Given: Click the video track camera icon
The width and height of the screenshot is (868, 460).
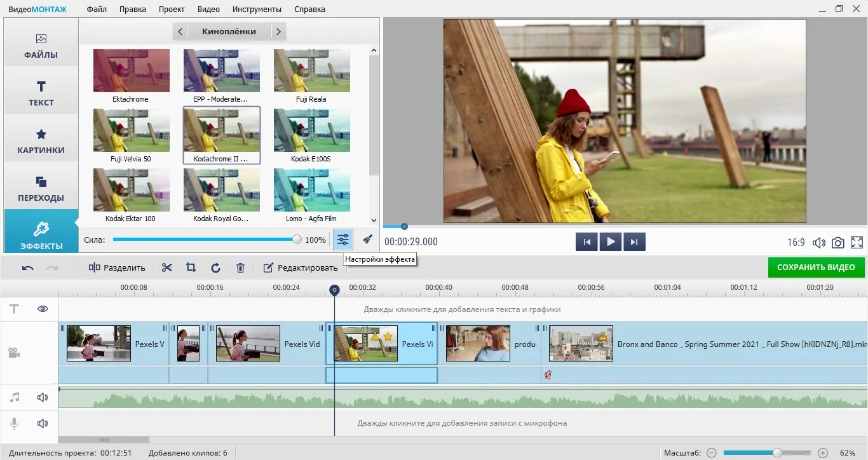Looking at the screenshot, I should click(14, 353).
